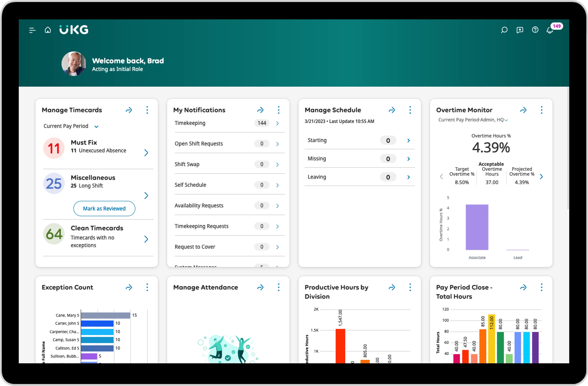Click Mark as Reviewed button
The height and width of the screenshot is (386, 588).
coord(104,208)
